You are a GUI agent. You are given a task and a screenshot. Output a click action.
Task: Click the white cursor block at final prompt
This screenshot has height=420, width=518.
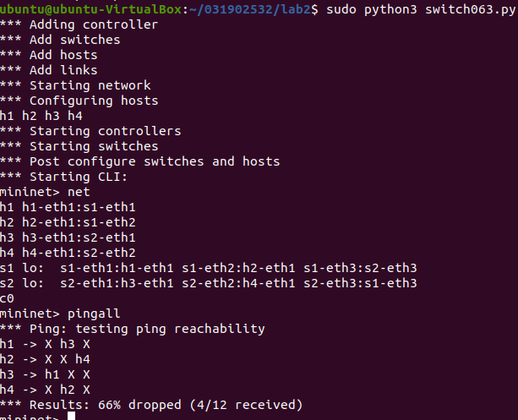click(72, 416)
